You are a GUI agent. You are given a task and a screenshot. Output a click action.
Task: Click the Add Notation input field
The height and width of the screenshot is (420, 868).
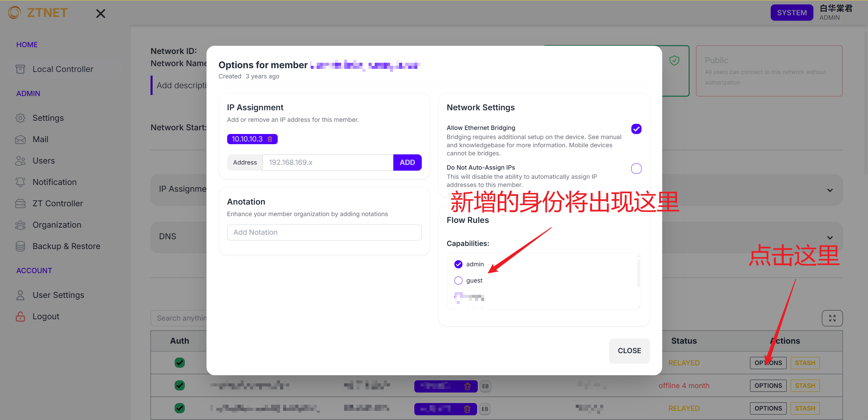(x=324, y=232)
